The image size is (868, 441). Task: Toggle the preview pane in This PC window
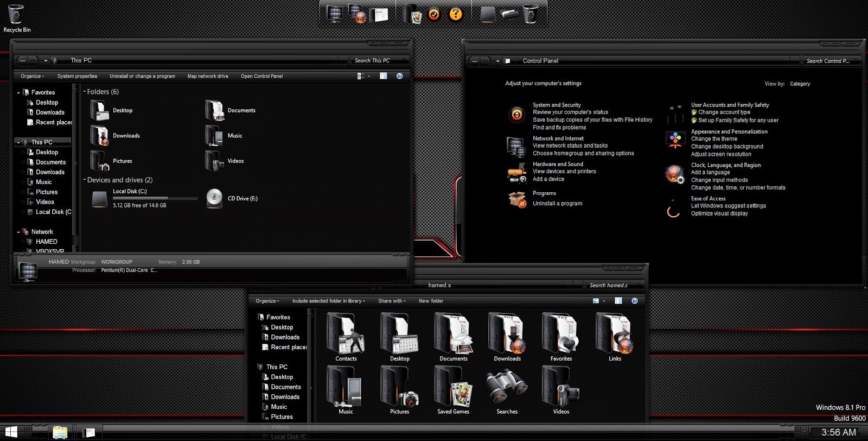tap(384, 76)
